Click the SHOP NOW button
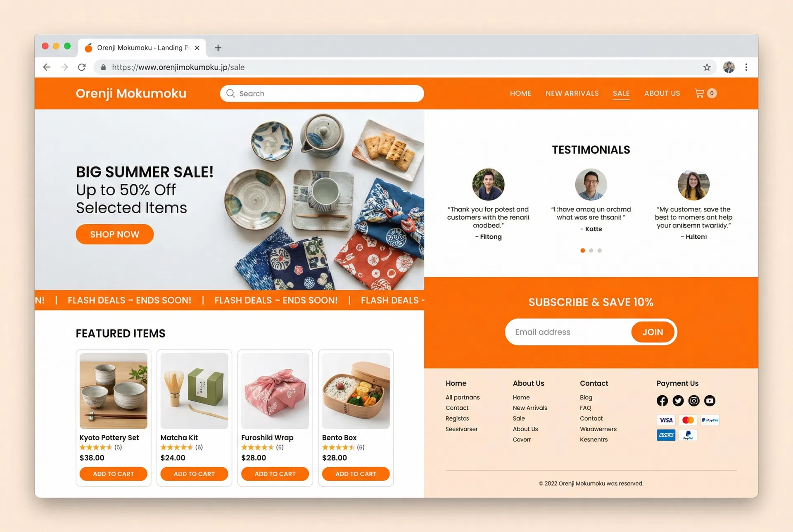 coord(114,234)
